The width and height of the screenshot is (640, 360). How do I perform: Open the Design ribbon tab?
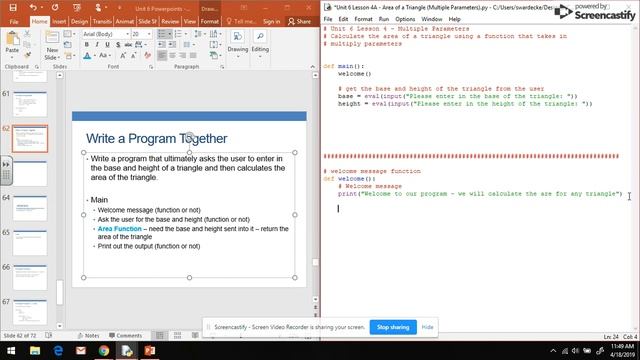(79, 21)
